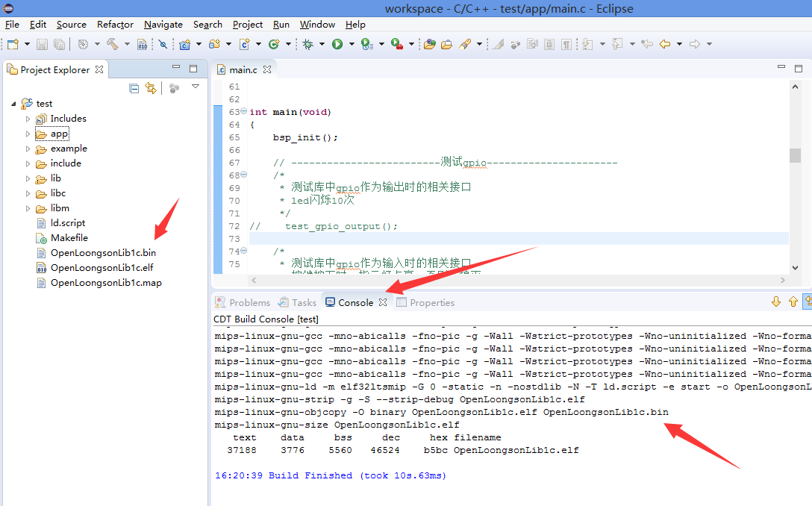Jump to last edit location icon
The width and height of the screenshot is (812, 506).
click(x=647, y=44)
